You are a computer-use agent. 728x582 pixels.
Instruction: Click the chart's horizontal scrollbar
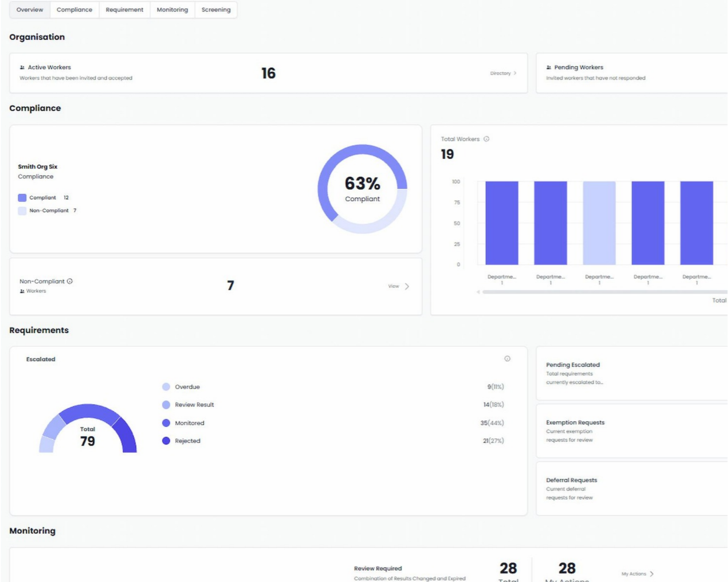click(604, 292)
